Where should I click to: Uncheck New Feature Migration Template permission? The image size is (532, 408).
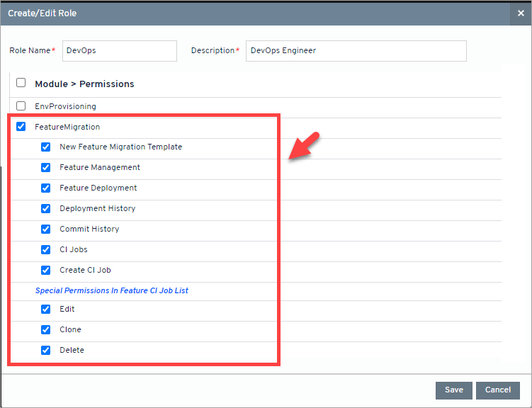(46, 147)
